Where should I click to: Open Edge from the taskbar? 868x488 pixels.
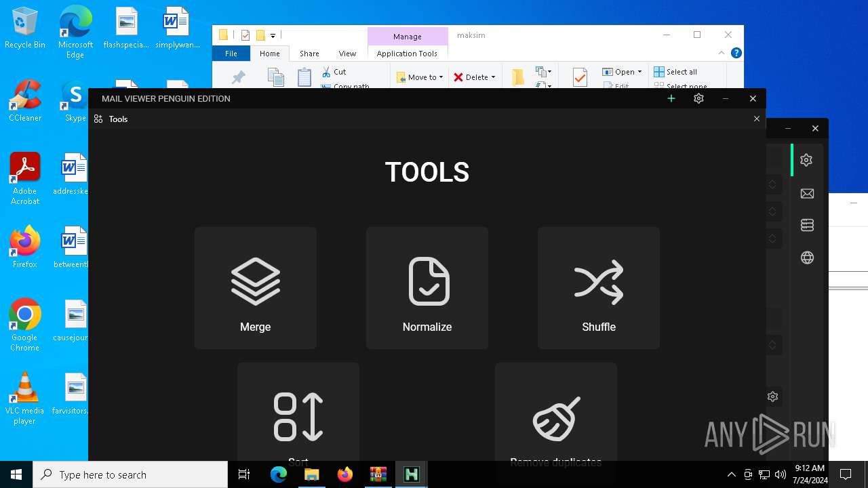[x=279, y=474]
